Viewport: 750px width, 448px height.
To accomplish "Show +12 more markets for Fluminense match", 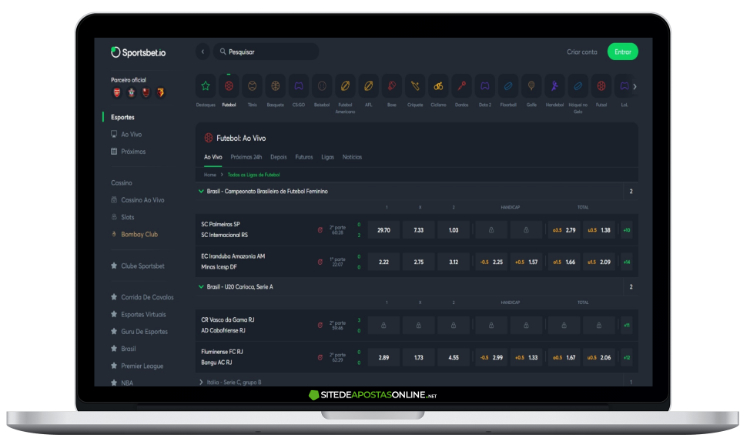I will coord(627,357).
